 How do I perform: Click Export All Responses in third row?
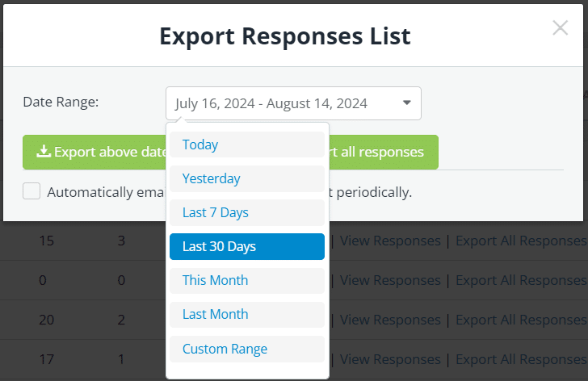coord(521,320)
